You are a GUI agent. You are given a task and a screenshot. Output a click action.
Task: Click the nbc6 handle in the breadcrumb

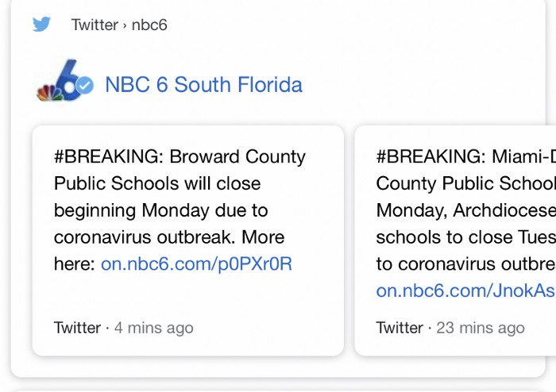click(x=149, y=25)
